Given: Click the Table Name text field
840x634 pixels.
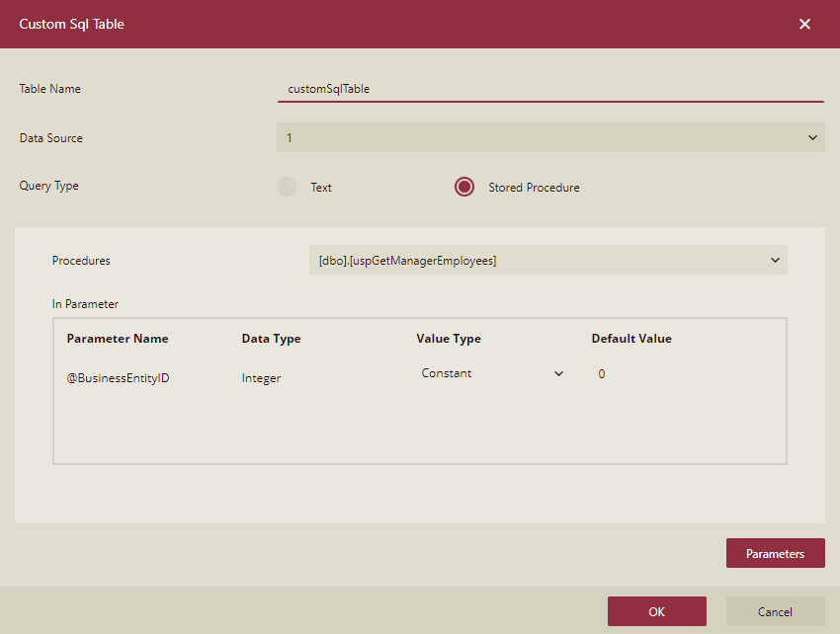Looking at the screenshot, I should (549, 89).
